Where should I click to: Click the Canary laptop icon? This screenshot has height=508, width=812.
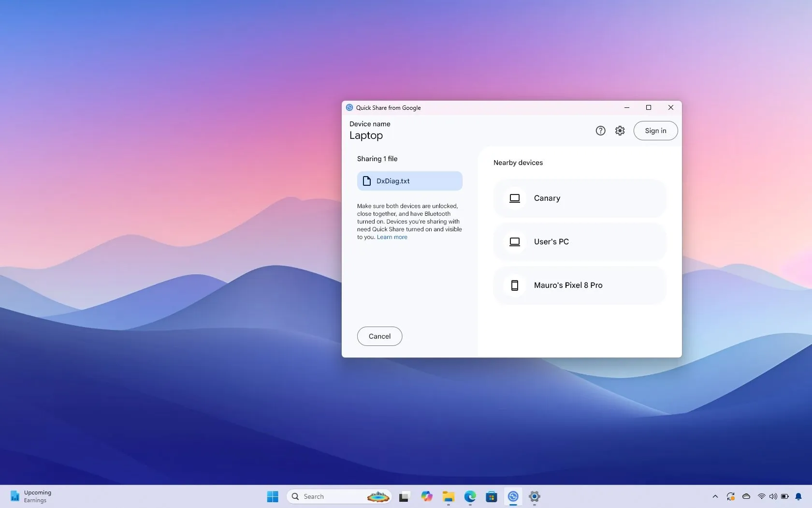(x=515, y=198)
